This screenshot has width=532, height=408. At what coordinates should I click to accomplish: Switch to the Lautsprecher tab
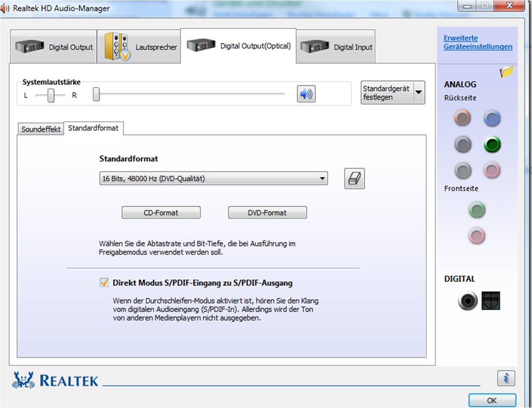140,47
